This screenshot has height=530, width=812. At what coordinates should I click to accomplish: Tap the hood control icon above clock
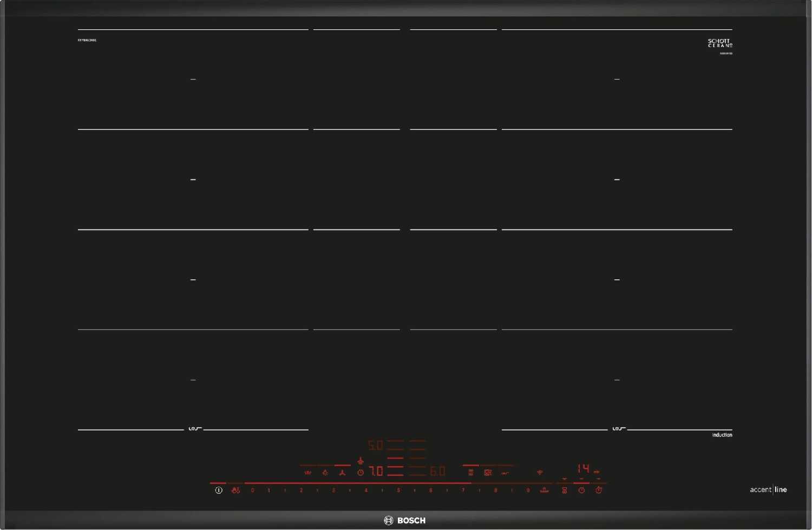tap(361, 461)
